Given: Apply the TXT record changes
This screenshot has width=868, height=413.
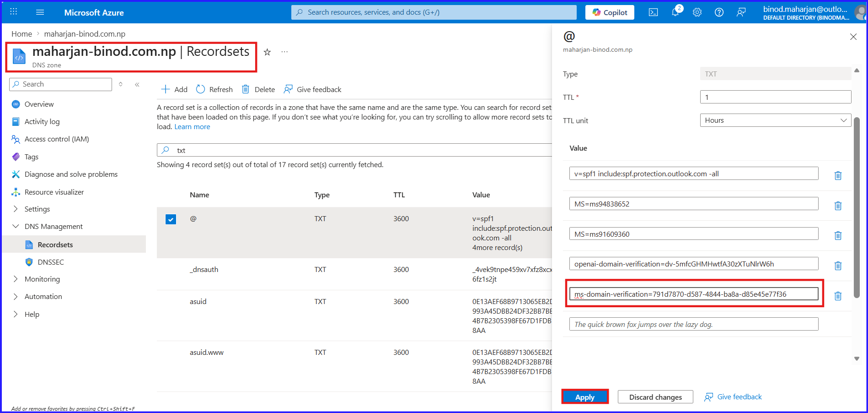Looking at the screenshot, I should pyautogui.click(x=585, y=397).
